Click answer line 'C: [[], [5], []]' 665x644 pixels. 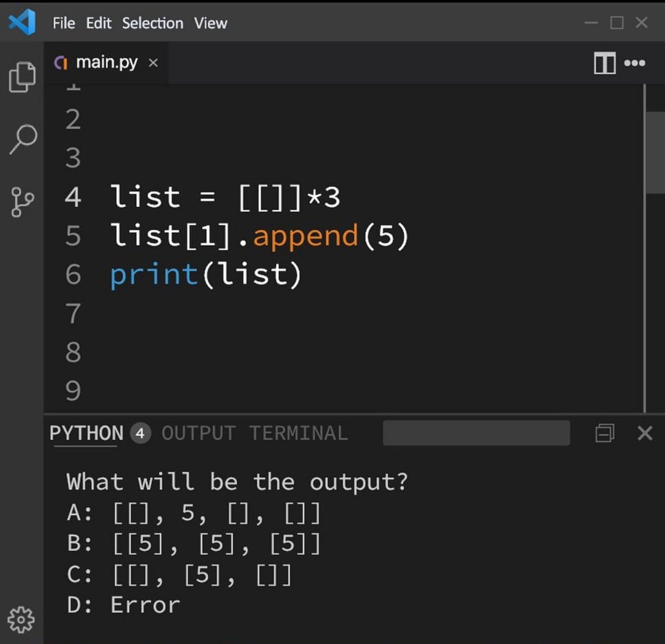tap(179, 575)
